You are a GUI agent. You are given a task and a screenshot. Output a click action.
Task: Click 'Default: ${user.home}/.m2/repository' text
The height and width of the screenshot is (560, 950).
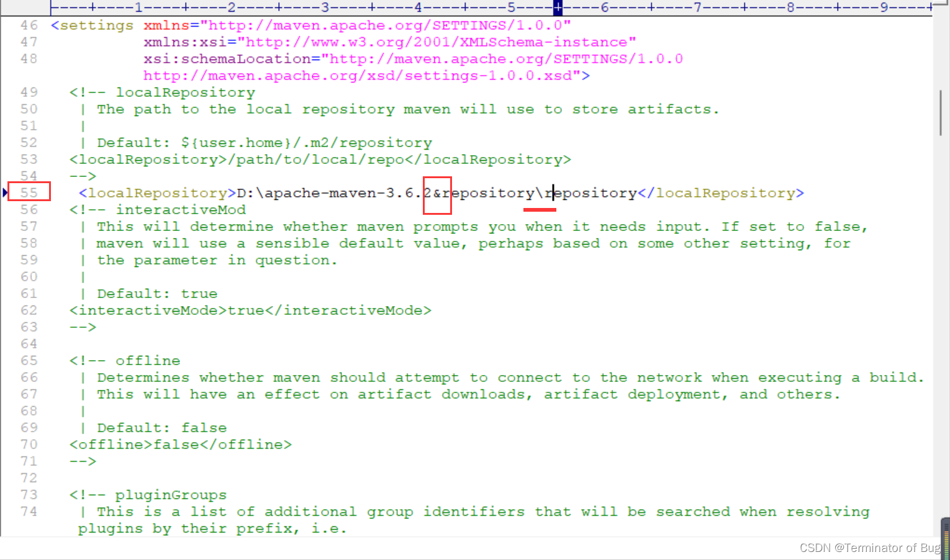click(265, 143)
